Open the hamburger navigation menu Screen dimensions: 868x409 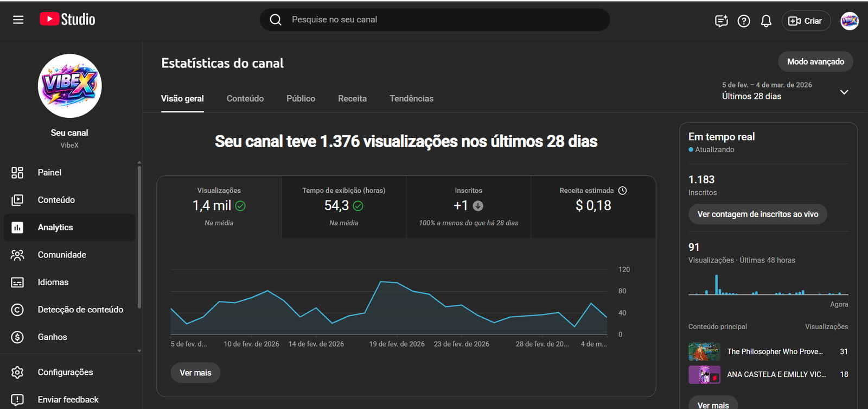tap(18, 20)
